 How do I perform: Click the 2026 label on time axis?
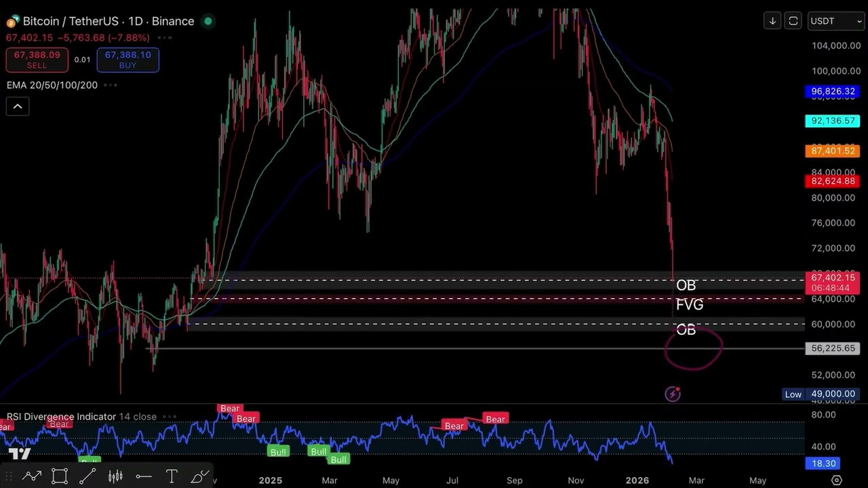(x=637, y=480)
